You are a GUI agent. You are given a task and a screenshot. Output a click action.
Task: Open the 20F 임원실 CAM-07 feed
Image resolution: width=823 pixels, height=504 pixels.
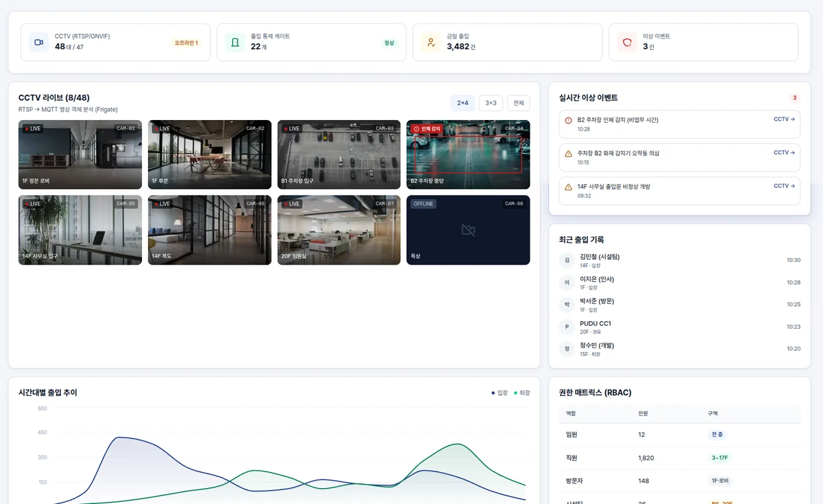coord(339,230)
